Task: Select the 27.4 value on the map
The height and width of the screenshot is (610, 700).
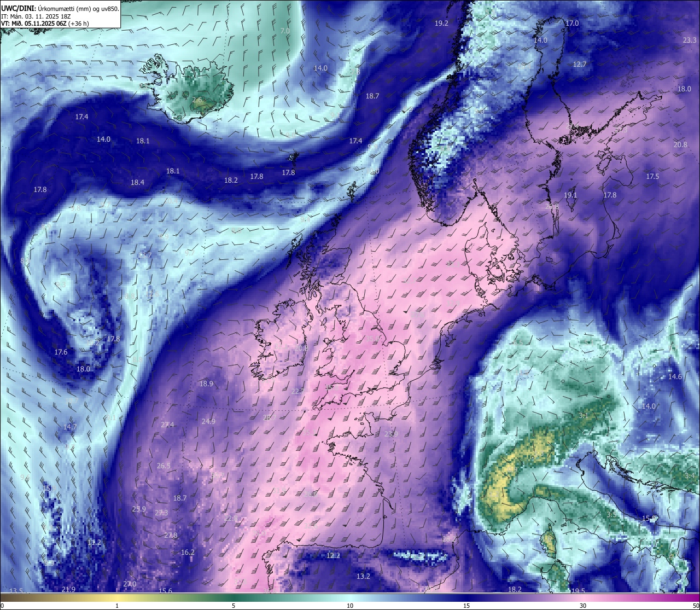Action: coord(167,425)
